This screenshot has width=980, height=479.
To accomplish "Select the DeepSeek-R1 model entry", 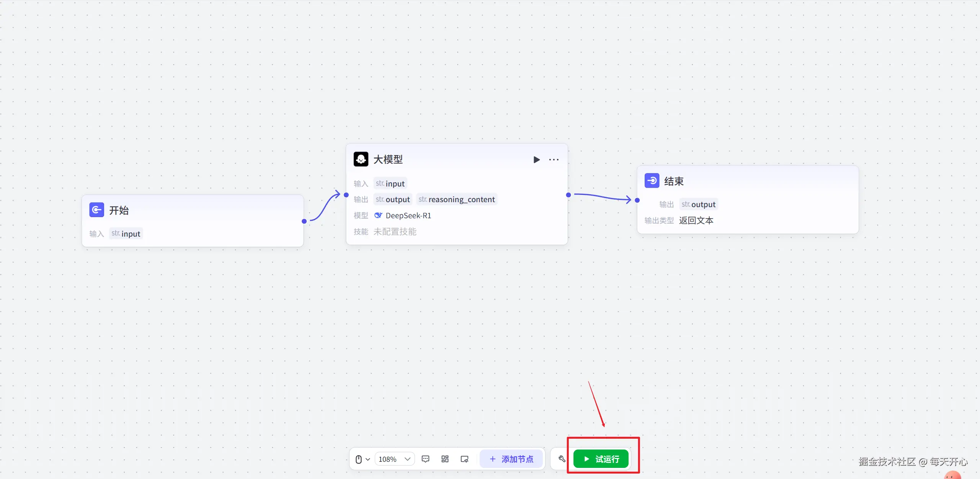I will pos(408,216).
